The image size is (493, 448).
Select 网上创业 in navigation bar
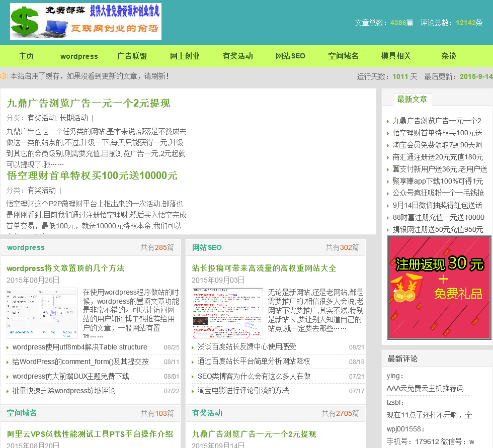click(185, 56)
